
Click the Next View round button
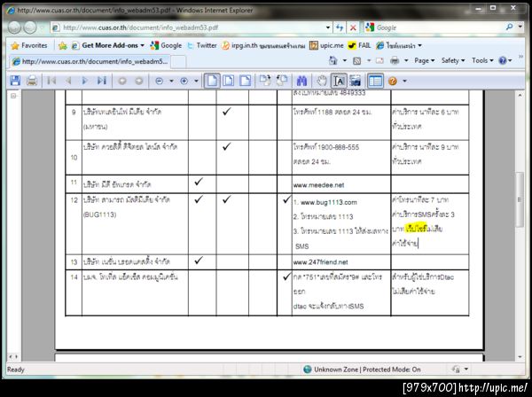coord(139,81)
